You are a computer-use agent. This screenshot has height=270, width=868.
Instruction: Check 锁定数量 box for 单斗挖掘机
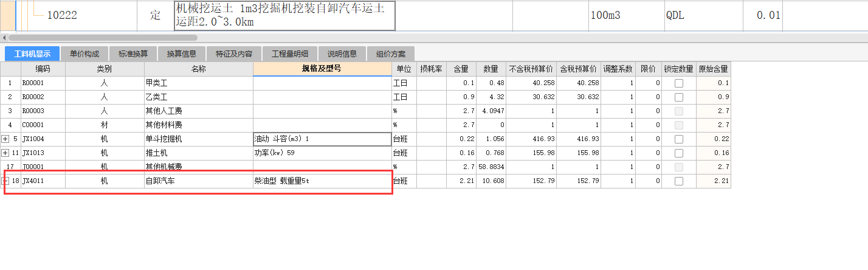click(x=678, y=139)
